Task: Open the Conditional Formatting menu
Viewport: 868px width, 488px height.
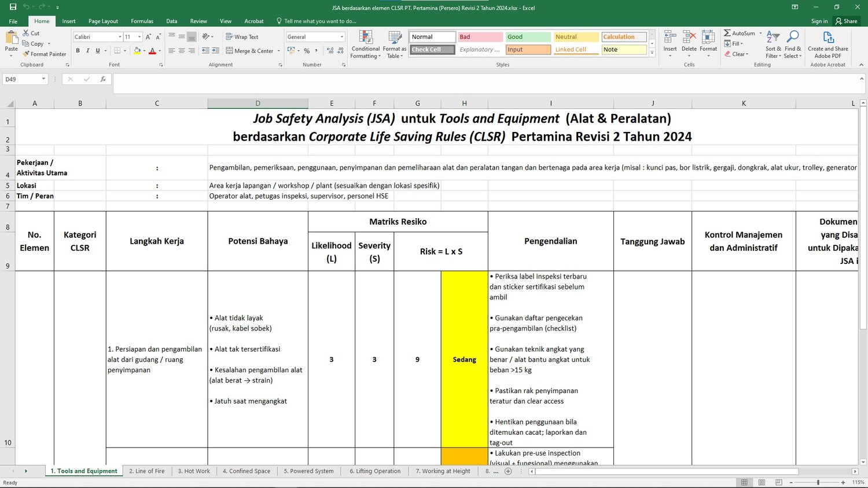Action: [x=366, y=45]
